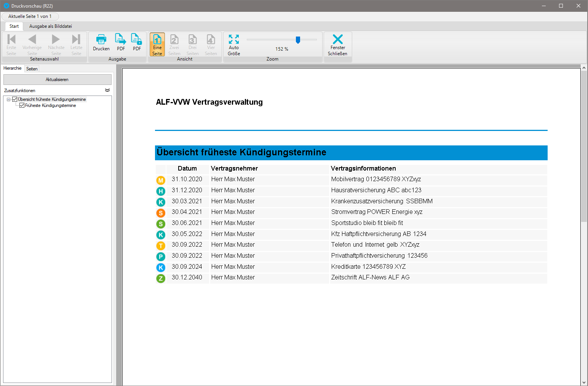Click the scrollbar down arrow
The width and height of the screenshot is (588, 386).
click(584, 382)
